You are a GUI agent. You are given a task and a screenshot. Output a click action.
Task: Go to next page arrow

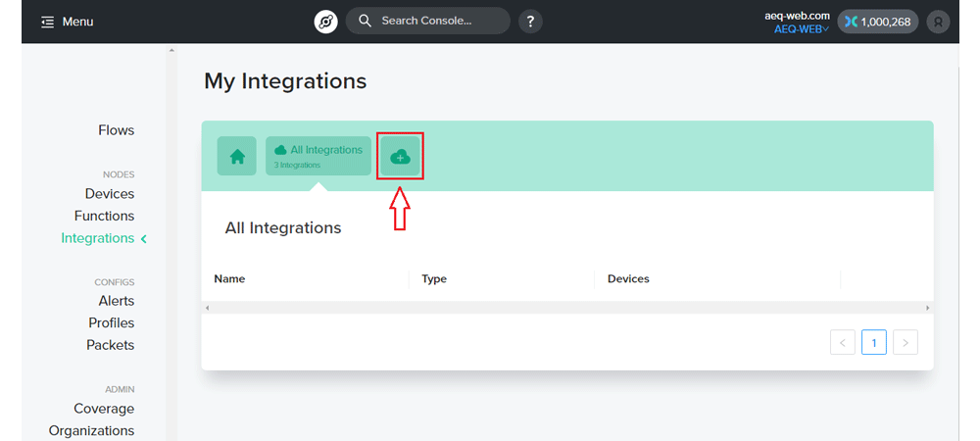click(906, 342)
